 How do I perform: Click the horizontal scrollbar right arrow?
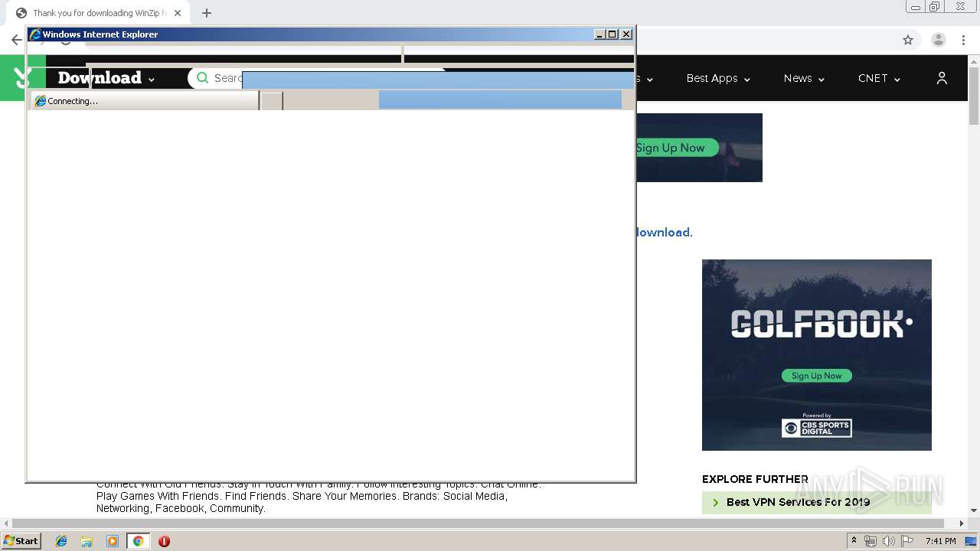tap(962, 523)
